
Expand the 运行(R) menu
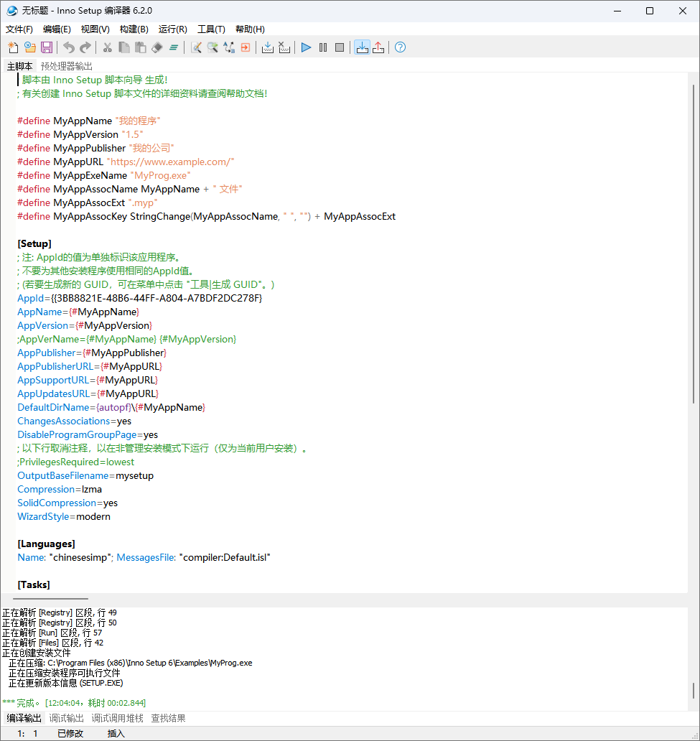click(x=172, y=29)
